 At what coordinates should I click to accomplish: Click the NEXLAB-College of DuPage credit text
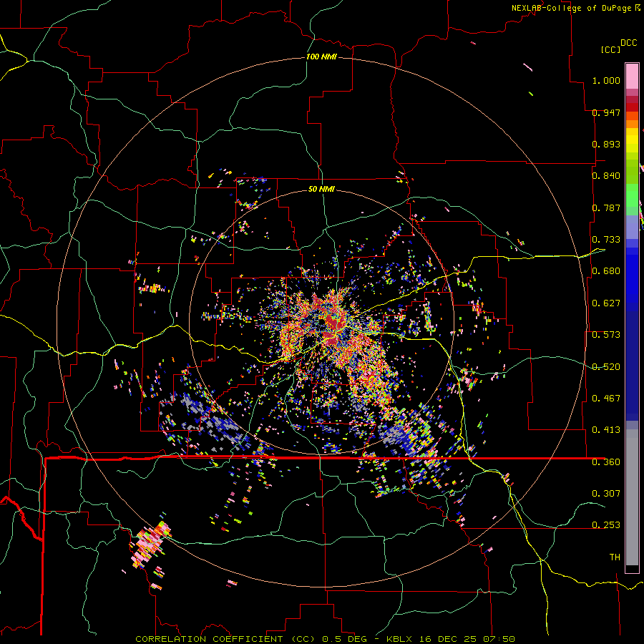coord(571,8)
